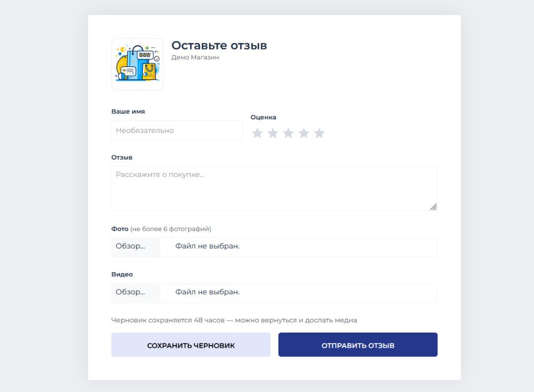Click the review textarea resize handle

pyautogui.click(x=433, y=206)
